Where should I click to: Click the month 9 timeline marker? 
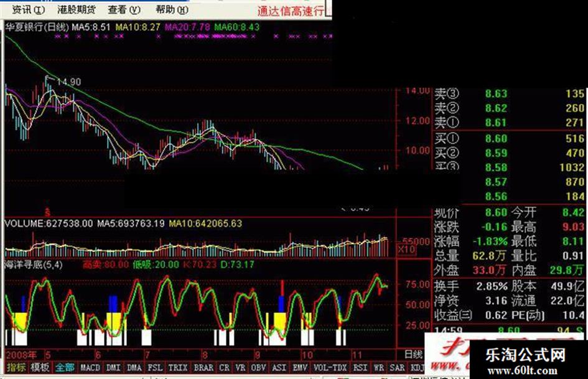258,355
